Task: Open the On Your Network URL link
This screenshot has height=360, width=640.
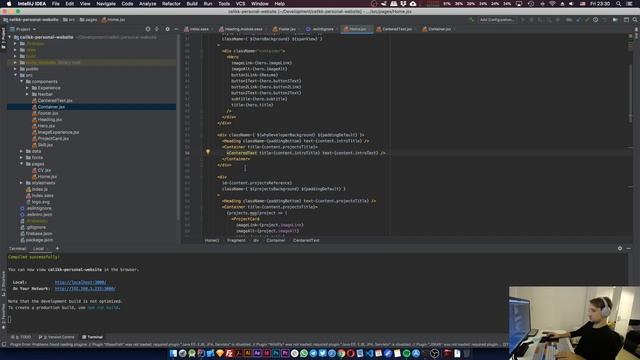Action: pos(85,289)
